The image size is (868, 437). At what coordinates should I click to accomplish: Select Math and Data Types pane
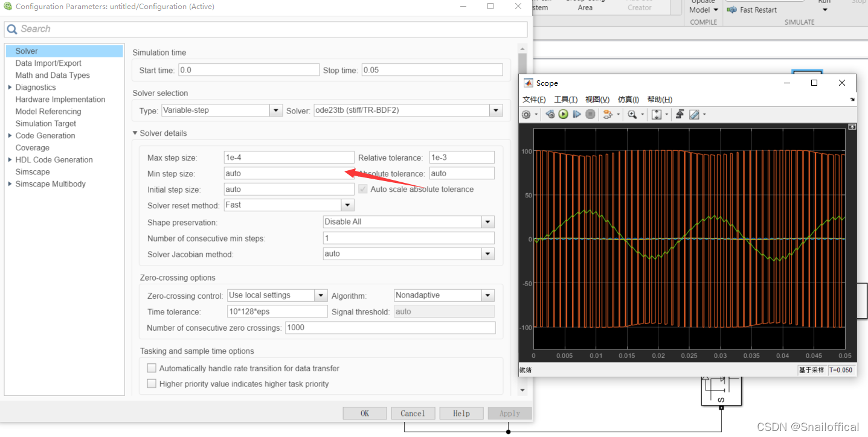[53, 75]
